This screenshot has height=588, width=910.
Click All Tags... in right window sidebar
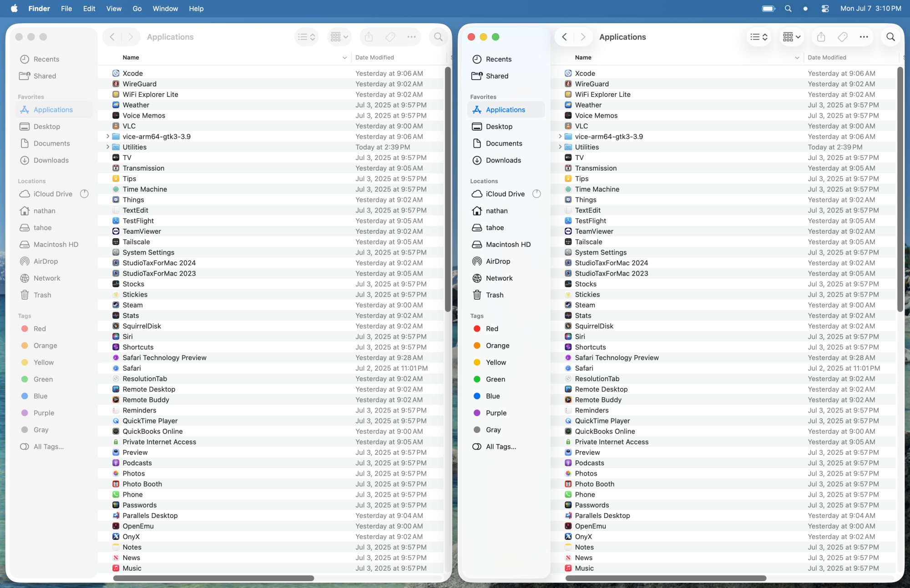pos(500,447)
